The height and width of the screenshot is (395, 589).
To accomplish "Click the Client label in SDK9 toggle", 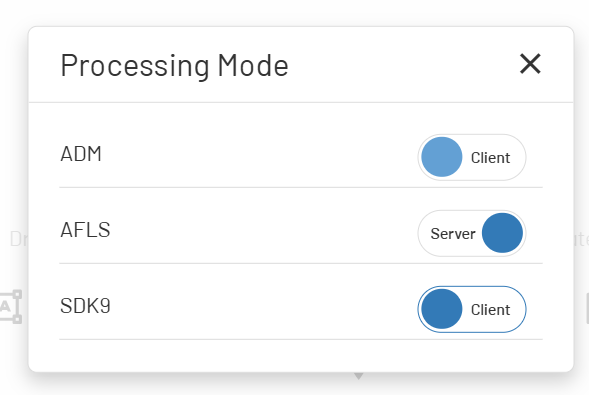I will click(x=490, y=310).
